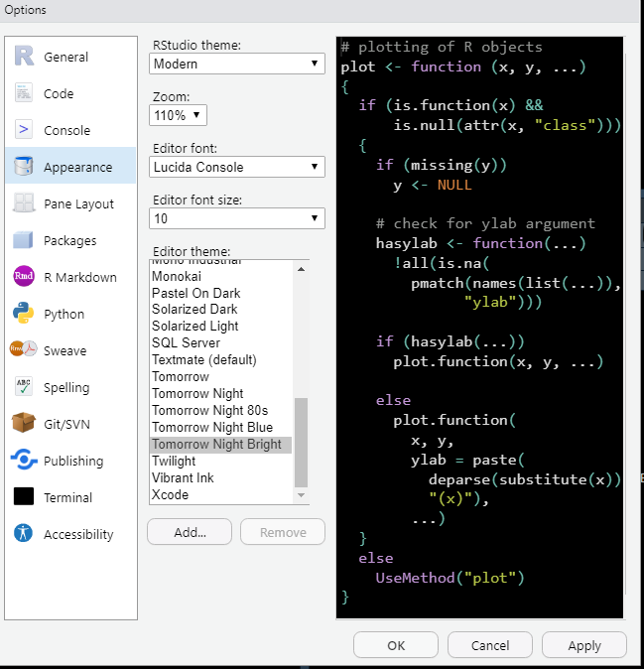Open the Editor font dropdown
Viewport: 644px width, 669px height.
coord(237,167)
